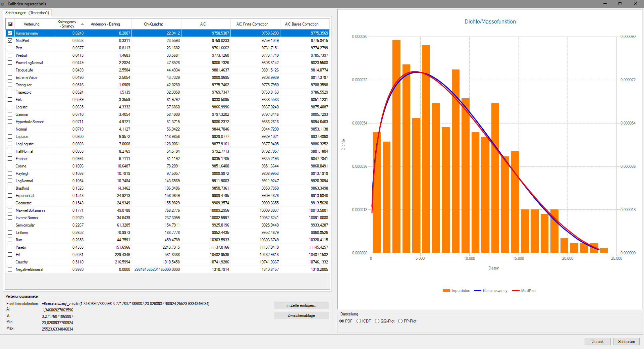Click the Kolmogorov-Smirnov sort arrow

point(82,24)
